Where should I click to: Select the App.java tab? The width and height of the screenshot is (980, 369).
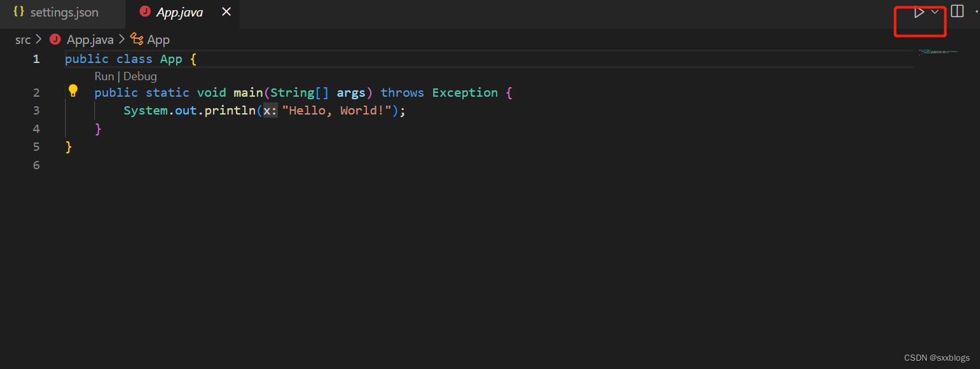[180, 11]
